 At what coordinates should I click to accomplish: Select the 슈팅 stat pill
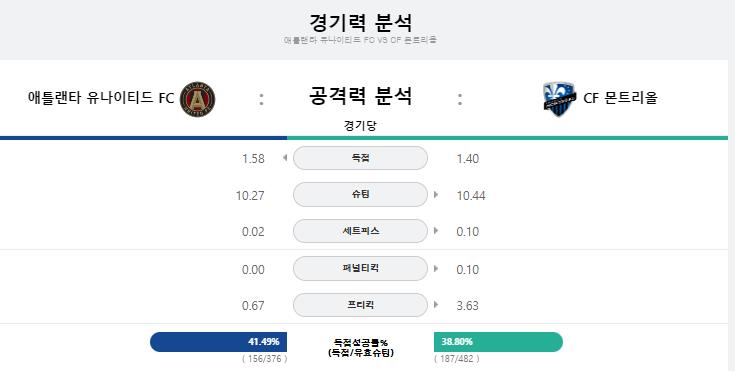(x=360, y=194)
